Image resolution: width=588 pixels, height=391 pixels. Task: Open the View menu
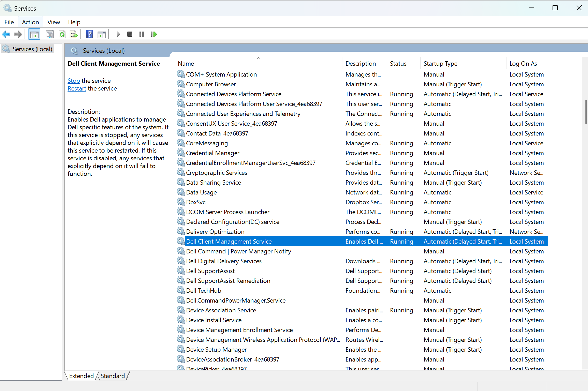[54, 22]
